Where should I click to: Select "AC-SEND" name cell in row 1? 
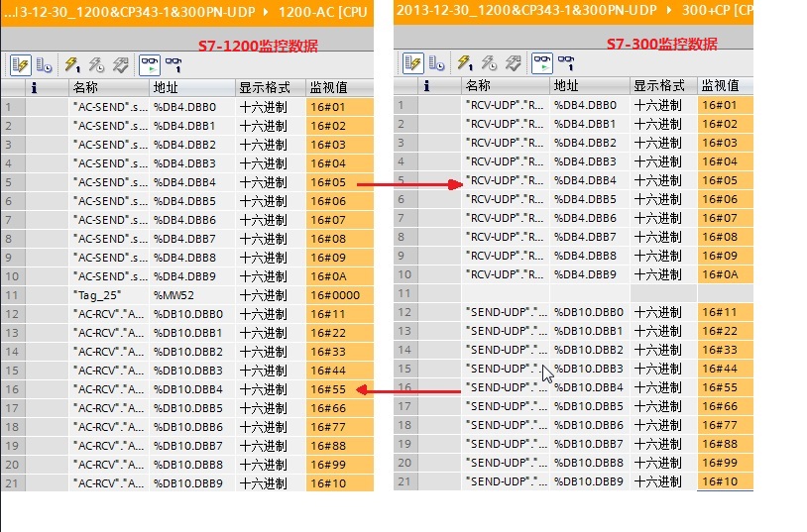(x=109, y=107)
